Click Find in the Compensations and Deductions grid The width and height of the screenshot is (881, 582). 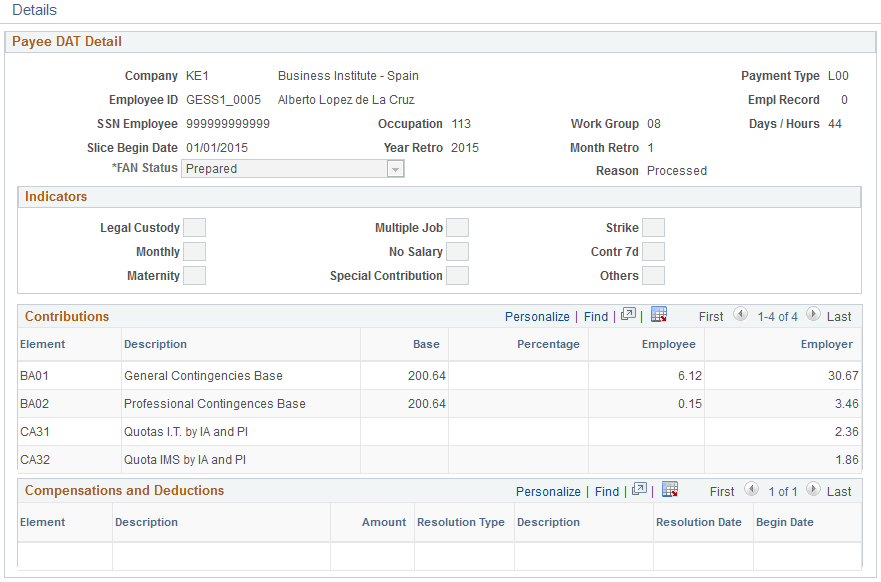tap(607, 490)
